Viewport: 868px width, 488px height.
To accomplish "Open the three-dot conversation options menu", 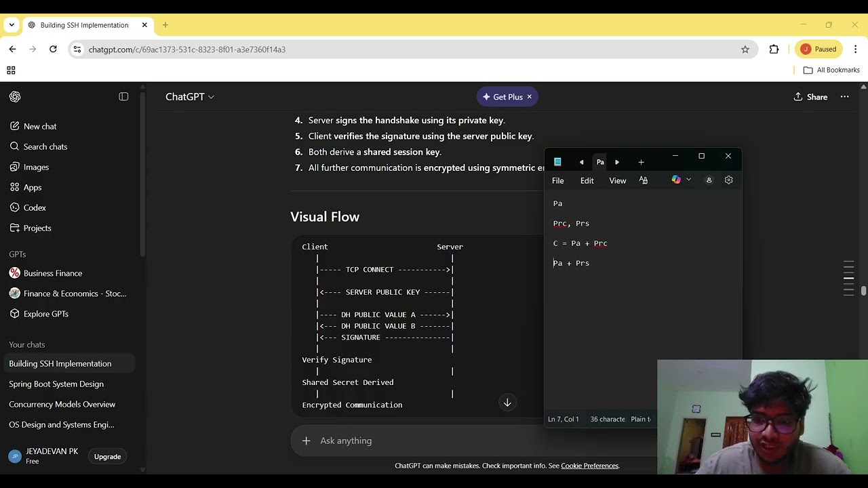I will click(844, 97).
